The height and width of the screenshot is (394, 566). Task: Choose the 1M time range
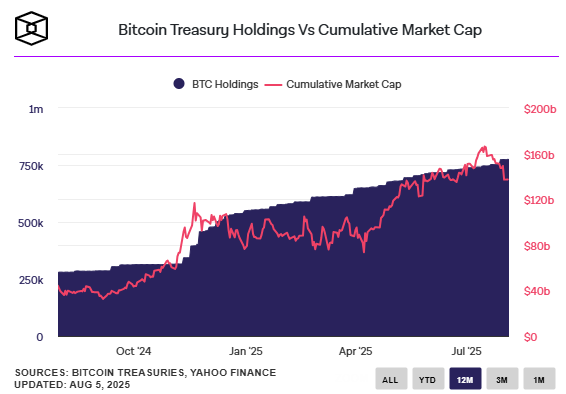(539, 379)
